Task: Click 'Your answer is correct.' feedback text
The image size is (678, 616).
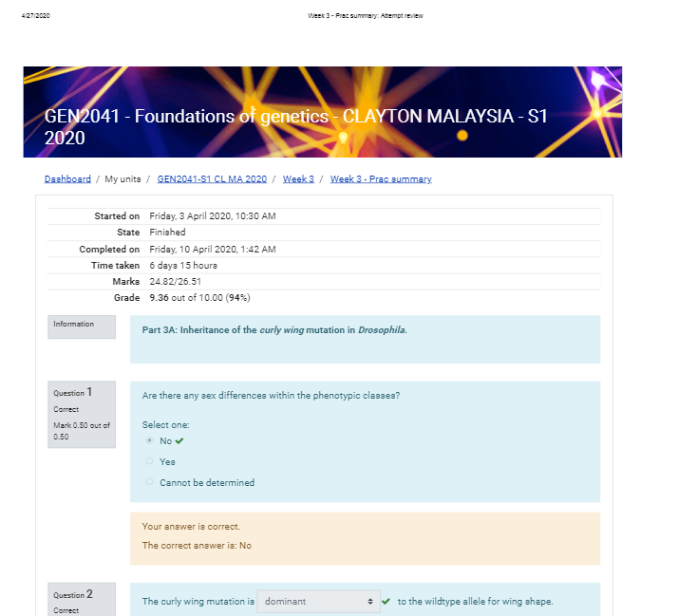Action: [191, 527]
